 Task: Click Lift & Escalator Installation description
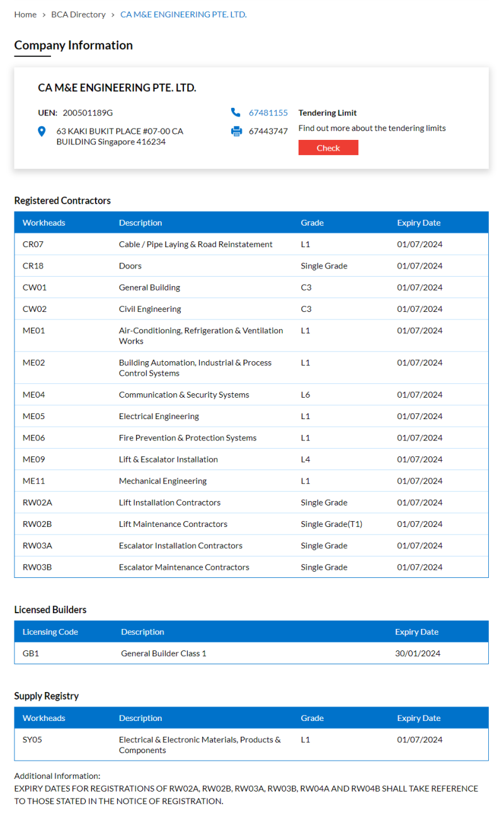168,459
